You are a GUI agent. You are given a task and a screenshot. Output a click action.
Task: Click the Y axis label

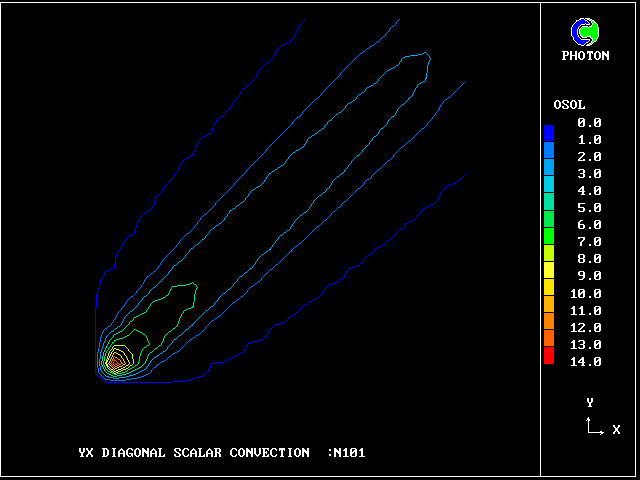tap(590, 403)
